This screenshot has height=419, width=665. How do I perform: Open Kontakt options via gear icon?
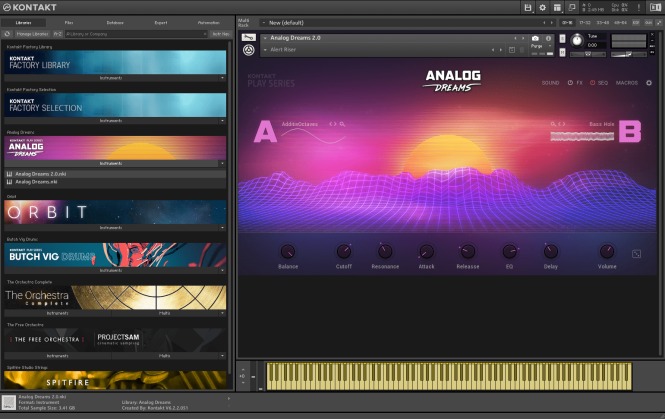tap(543, 7)
